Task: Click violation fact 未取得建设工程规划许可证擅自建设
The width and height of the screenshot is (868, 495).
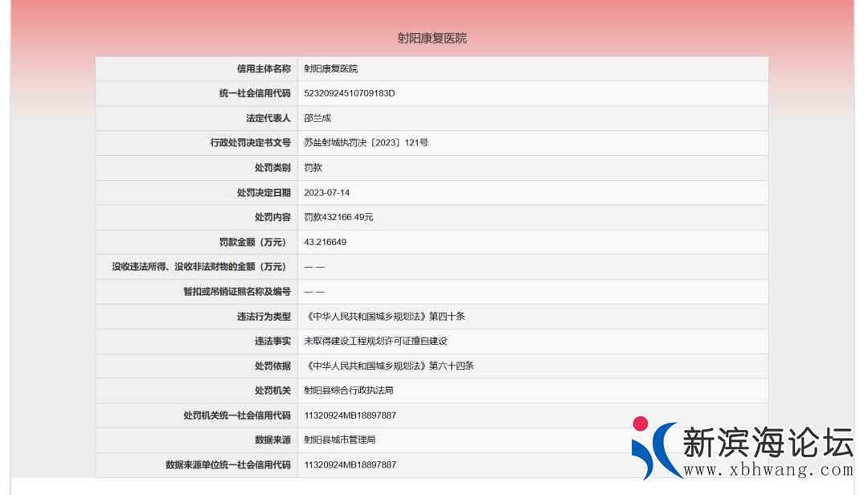Action: click(x=375, y=341)
